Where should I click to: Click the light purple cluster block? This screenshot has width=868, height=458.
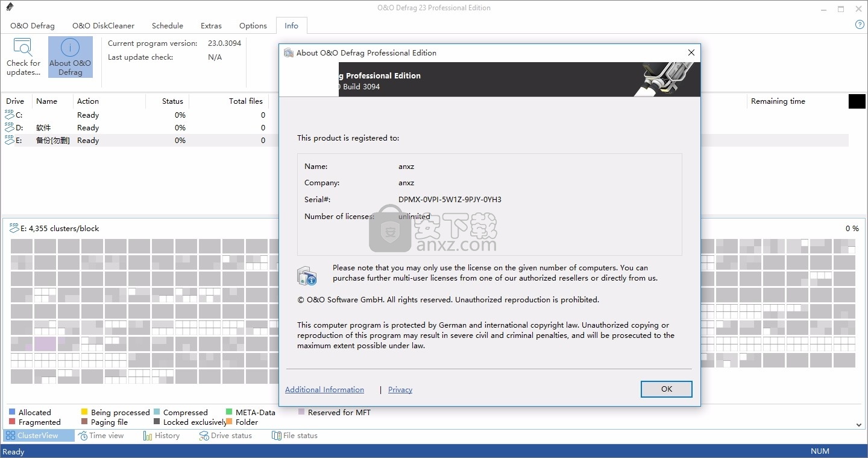click(x=45, y=344)
